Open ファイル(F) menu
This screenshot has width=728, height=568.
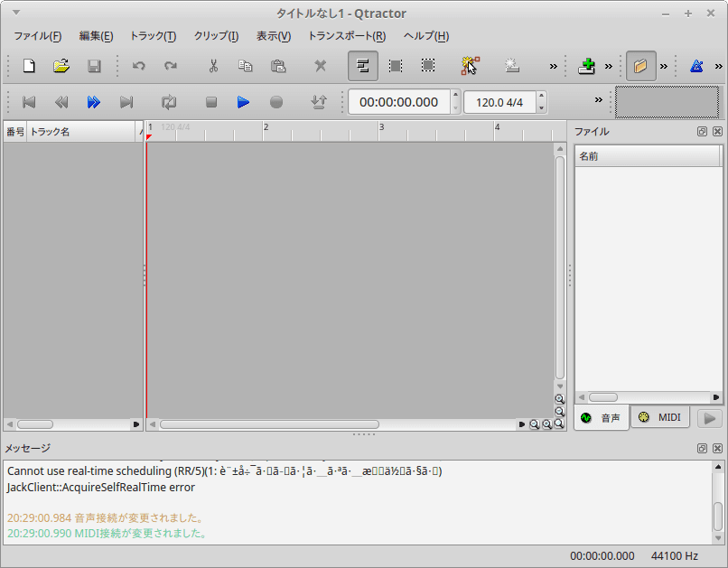[38, 36]
